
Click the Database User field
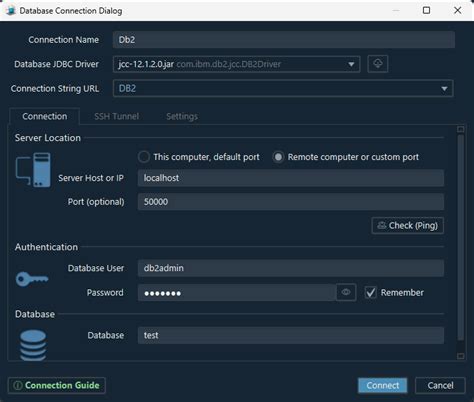pos(291,268)
